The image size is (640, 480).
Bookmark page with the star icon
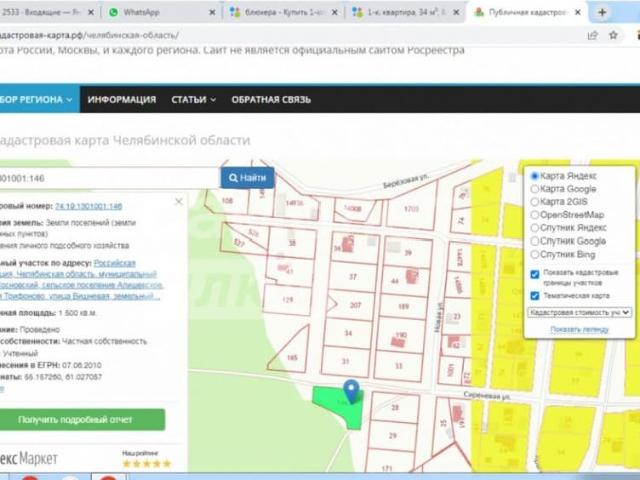(x=610, y=35)
